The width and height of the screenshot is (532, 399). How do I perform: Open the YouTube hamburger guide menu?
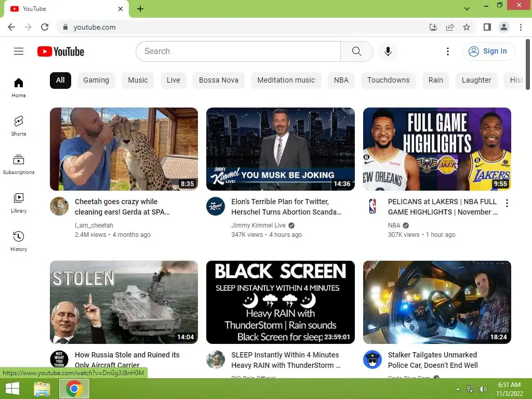click(x=19, y=51)
